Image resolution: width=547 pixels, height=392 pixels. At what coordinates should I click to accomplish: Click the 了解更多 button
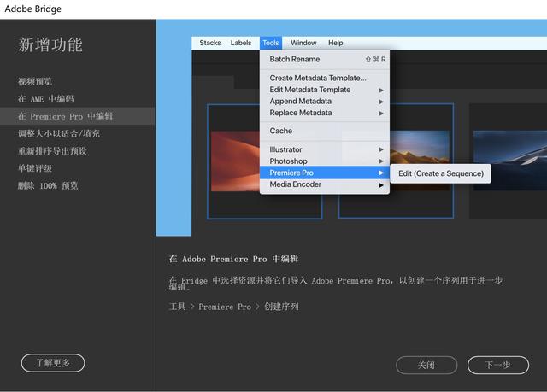53,363
